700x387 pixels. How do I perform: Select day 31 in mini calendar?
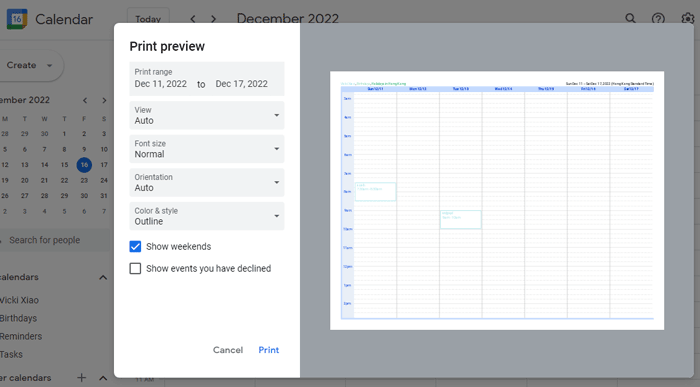[x=104, y=196]
